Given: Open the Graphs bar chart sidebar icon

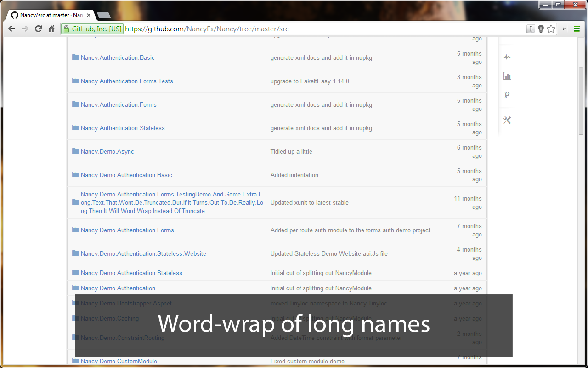Looking at the screenshot, I should 507,76.
